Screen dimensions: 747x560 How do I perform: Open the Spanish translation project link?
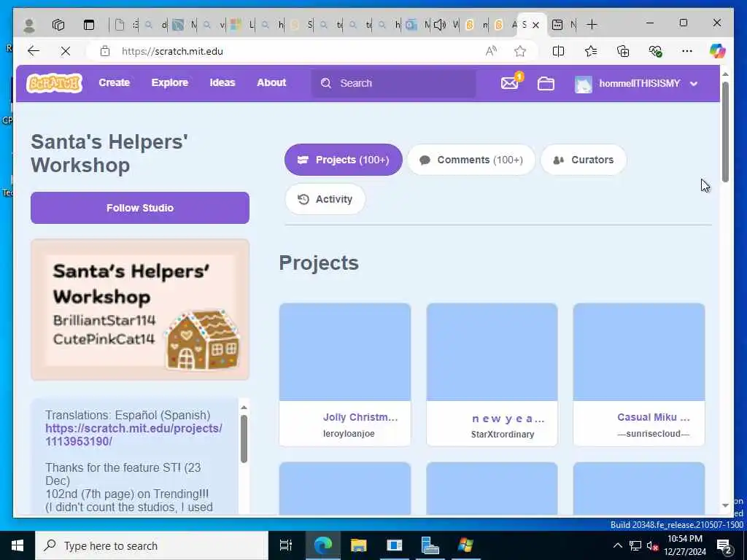pos(133,435)
